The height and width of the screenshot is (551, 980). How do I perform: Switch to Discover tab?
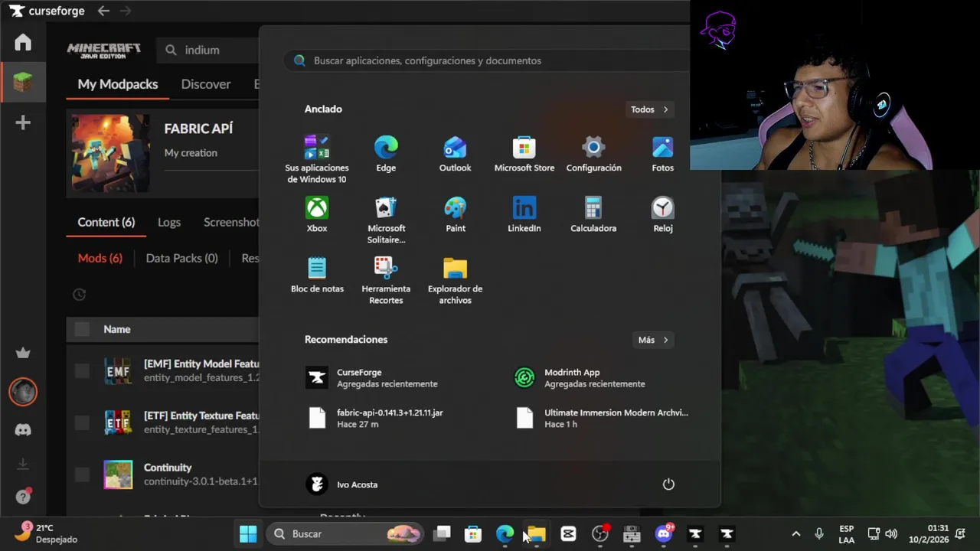click(x=206, y=84)
